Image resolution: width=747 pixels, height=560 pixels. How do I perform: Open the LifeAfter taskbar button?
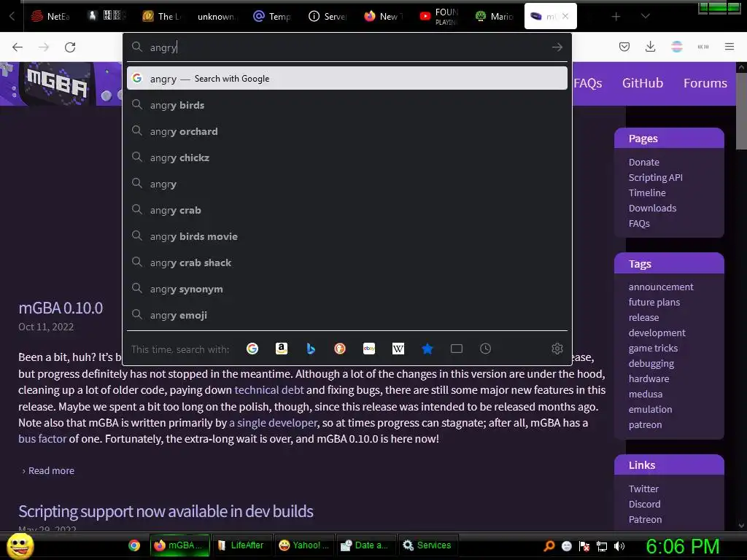point(242,545)
